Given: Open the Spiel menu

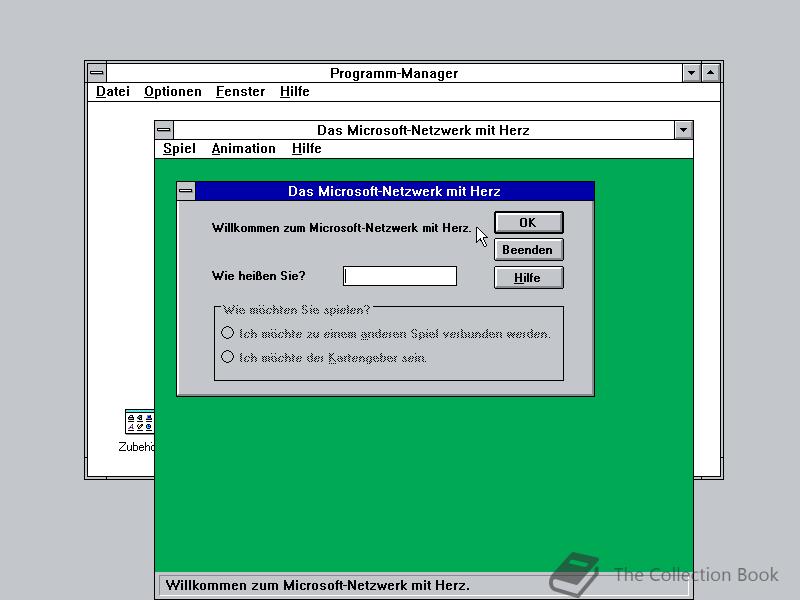Looking at the screenshot, I should point(180,148).
